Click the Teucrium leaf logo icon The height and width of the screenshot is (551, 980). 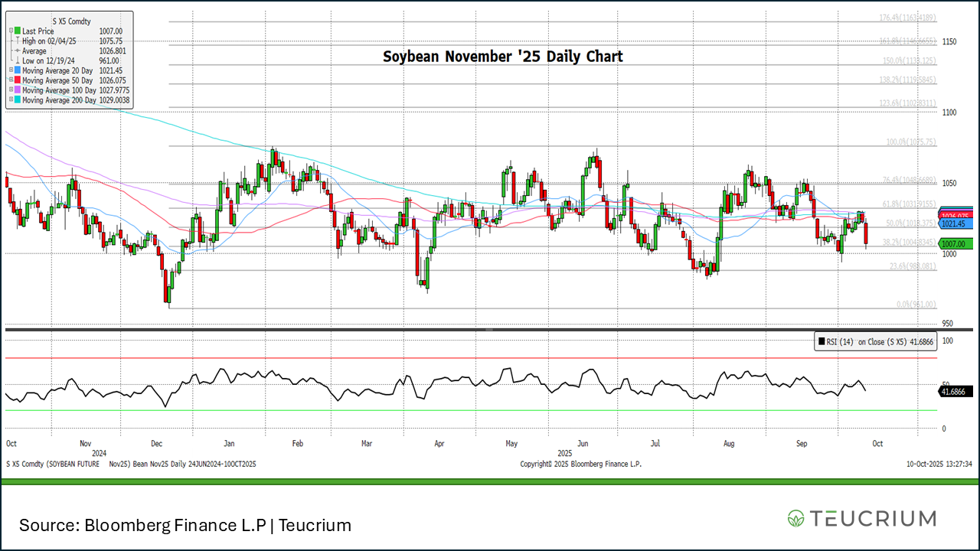[796, 518]
